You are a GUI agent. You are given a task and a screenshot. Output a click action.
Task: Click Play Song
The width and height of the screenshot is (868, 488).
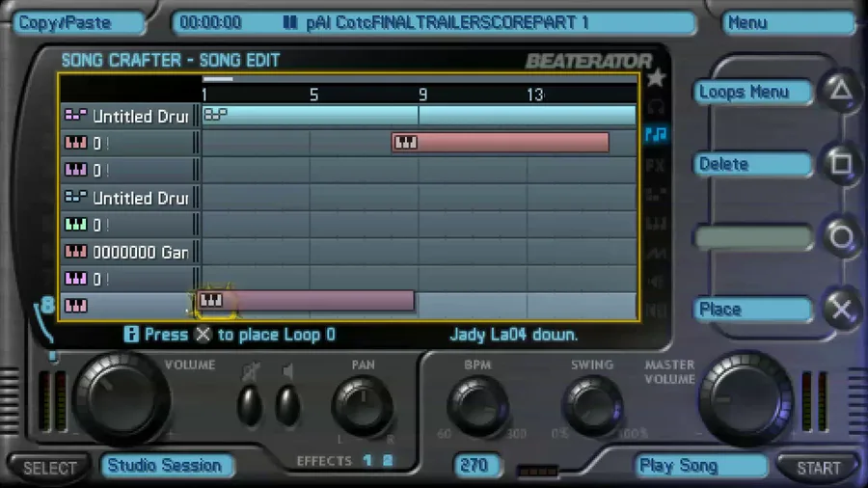[x=700, y=466]
